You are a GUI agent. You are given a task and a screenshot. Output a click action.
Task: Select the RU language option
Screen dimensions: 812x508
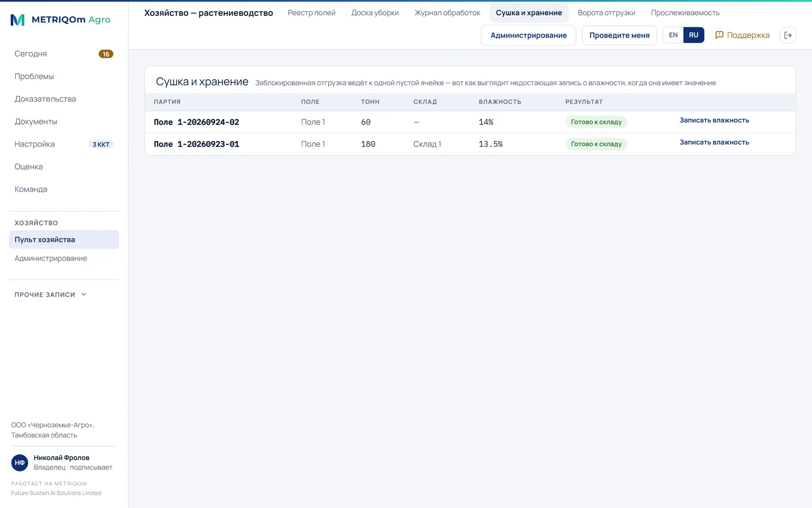point(694,35)
